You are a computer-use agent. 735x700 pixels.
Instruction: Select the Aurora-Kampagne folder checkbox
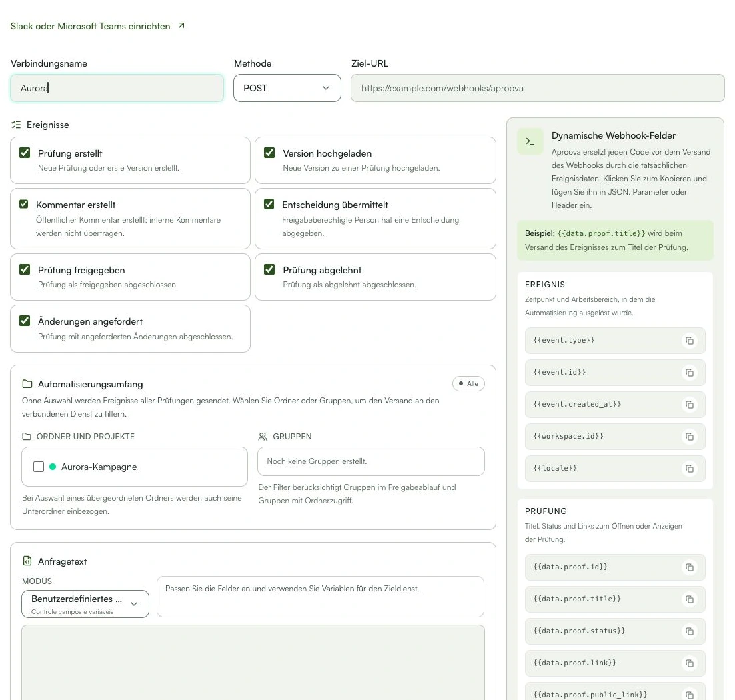tap(39, 467)
